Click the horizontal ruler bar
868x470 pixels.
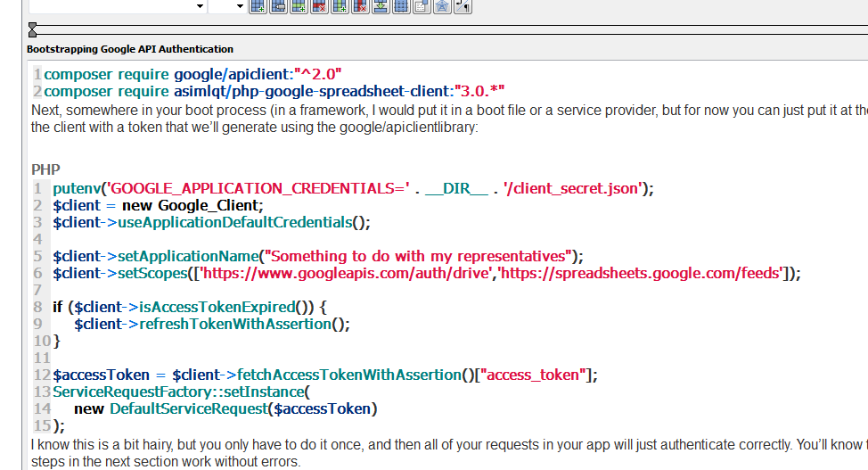(446, 29)
